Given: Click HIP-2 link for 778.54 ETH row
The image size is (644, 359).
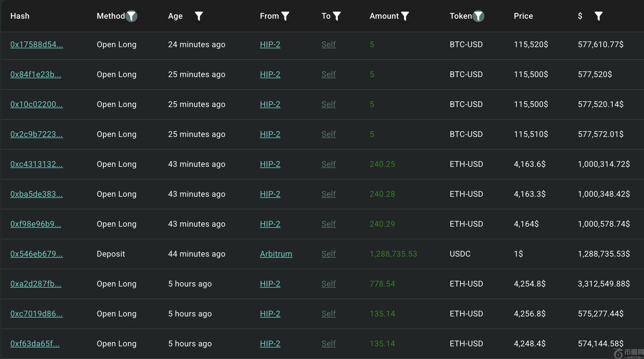Looking at the screenshot, I should coord(270,284).
